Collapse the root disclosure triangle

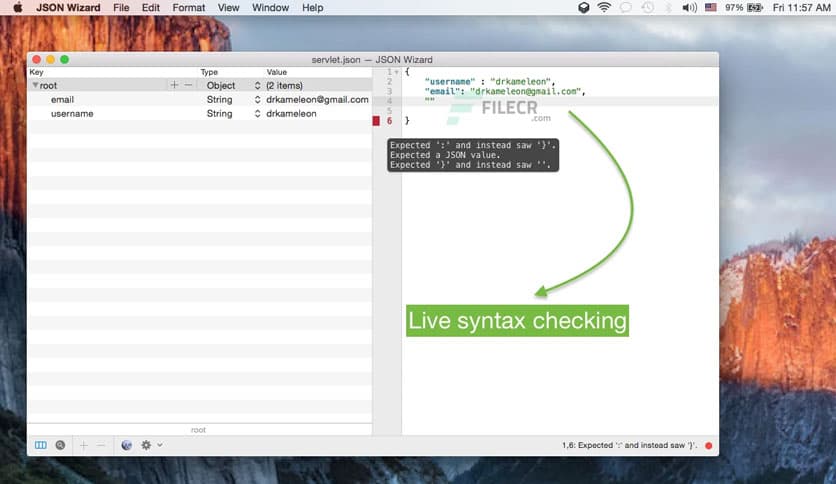point(35,86)
